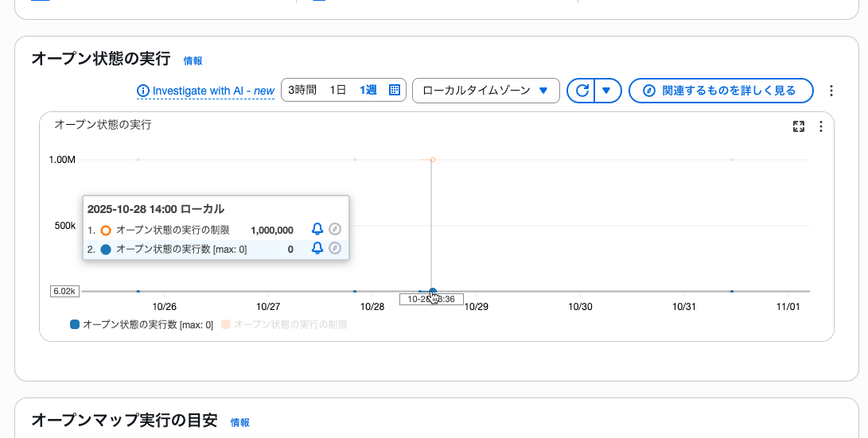Select the 3時間 time range
Image resolution: width=868 pixels, height=438 pixels.
pyautogui.click(x=302, y=91)
